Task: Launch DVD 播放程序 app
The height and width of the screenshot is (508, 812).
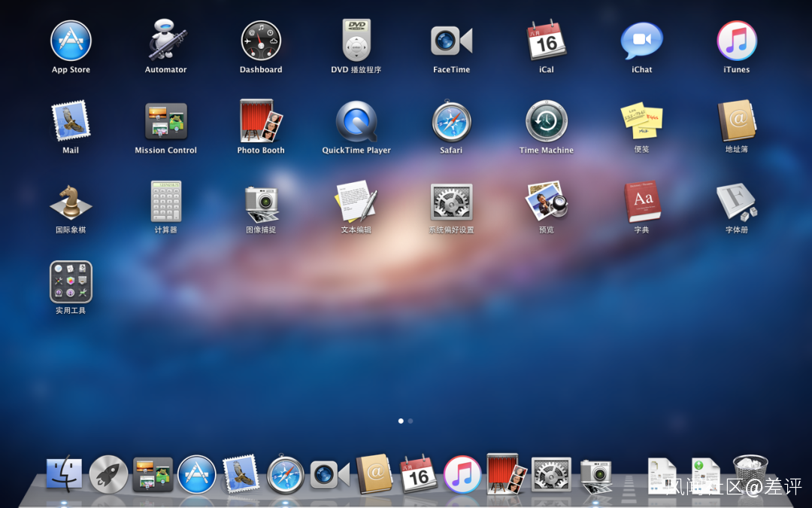Action: tap(356, 41)
